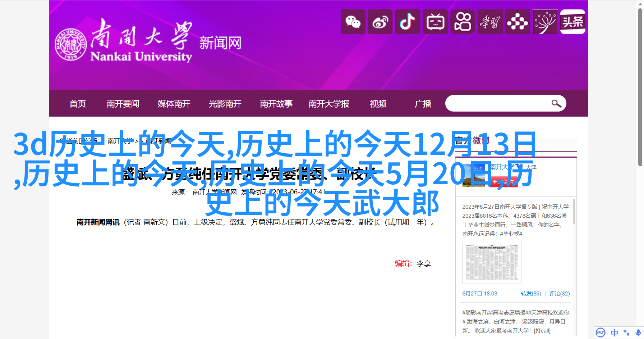Screen dimensions: 644x339
Task: Go to 首页 in navigation bar
Action: [78, 104]
